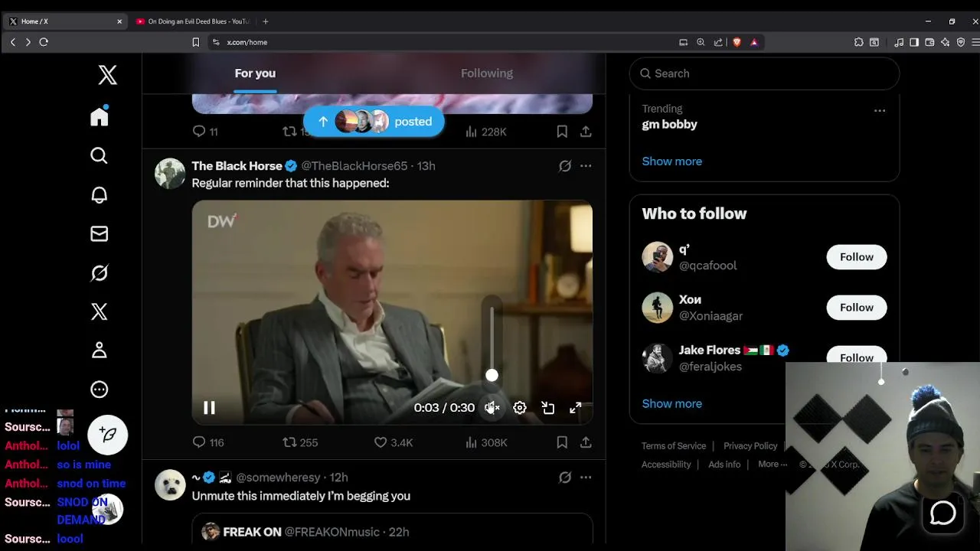The width and height of the screenshot is (980, 551).
Task: Open options for the gm bobby trend
Action: 880,111
